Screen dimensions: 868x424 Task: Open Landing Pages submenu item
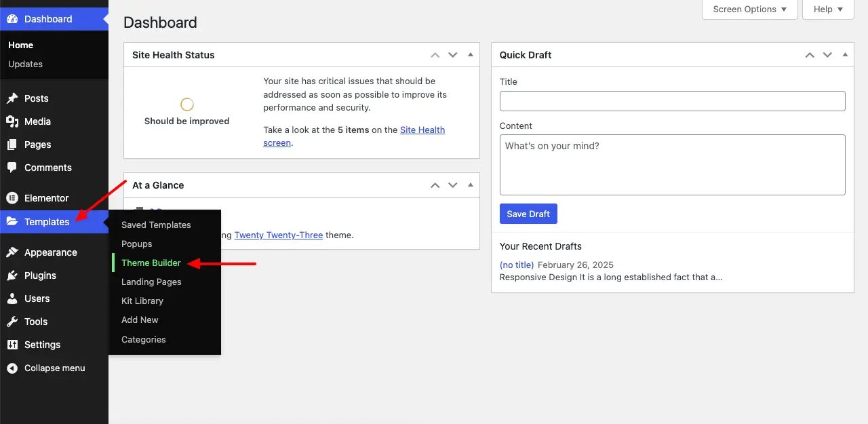(151, 282)
